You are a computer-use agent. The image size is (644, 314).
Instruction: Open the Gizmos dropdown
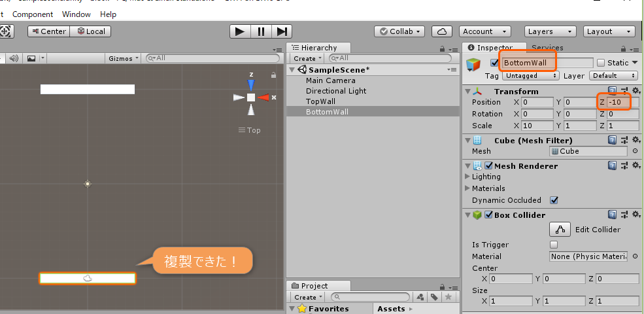pyautogui.click(x=123, y=58)
